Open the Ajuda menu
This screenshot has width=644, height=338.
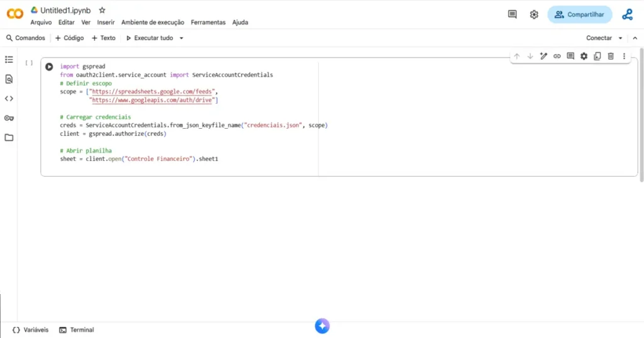(240, 23)
